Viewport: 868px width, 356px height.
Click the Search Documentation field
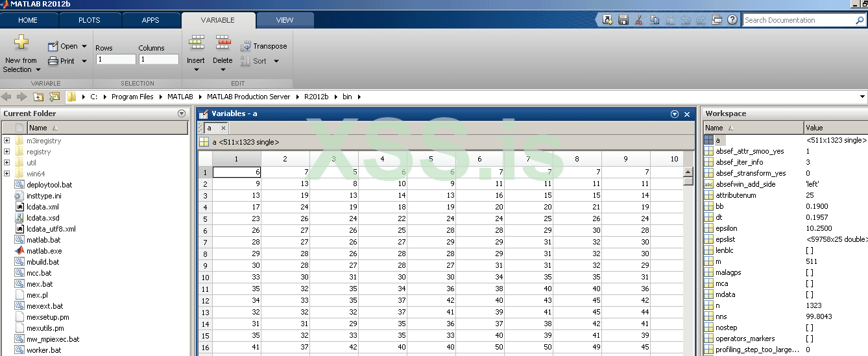pyautogui.click(x=798, y=20)
